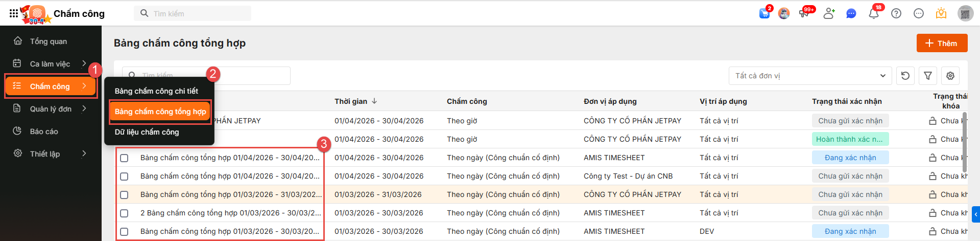Click the help question mark icon
Screen dimensions: 980x241
[896, 14]
